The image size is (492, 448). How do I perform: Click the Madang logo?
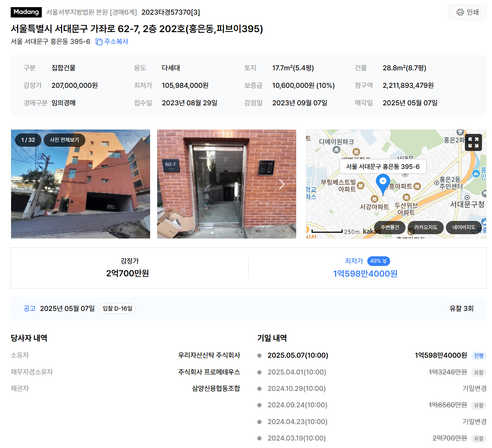click(x=26, y=12)
